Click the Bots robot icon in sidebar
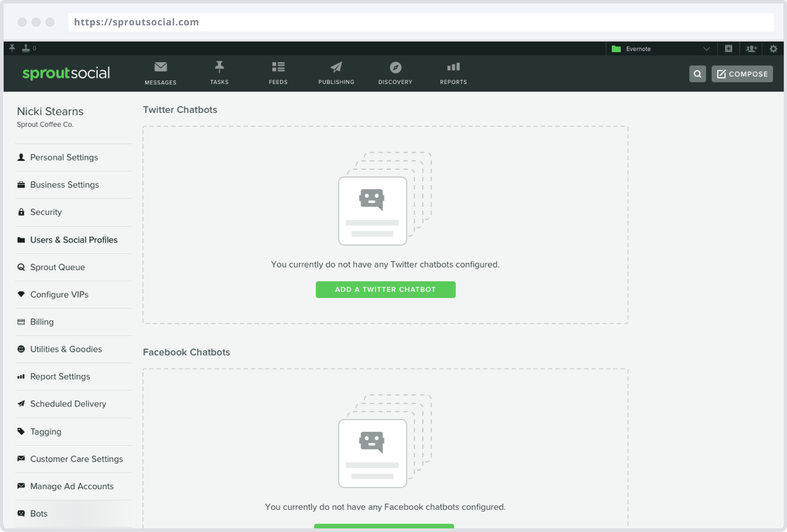The image size is (787, 532). (x=21, y=513)
